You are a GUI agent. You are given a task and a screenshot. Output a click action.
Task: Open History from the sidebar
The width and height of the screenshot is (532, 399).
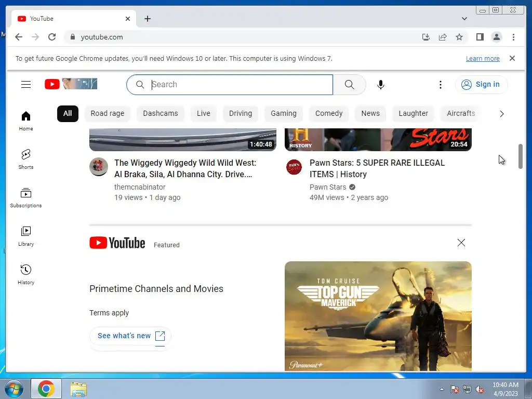pos(26,274)
